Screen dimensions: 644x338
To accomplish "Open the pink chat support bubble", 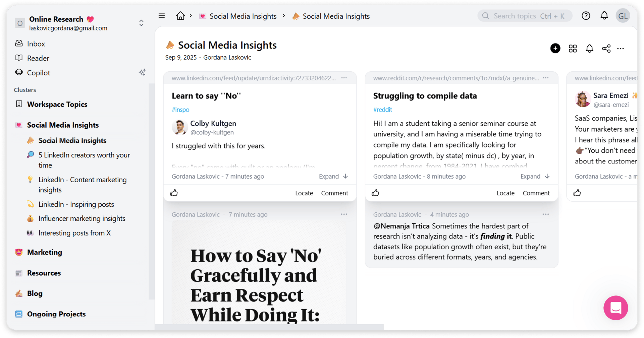I will (x=615, y=308).
